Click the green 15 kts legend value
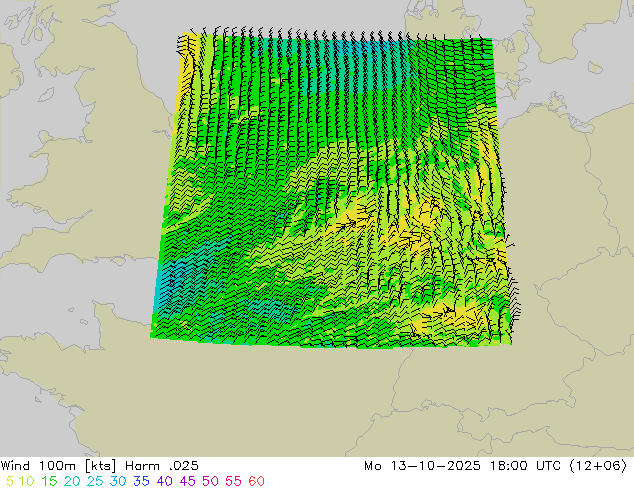 click(x=49, y=481)
